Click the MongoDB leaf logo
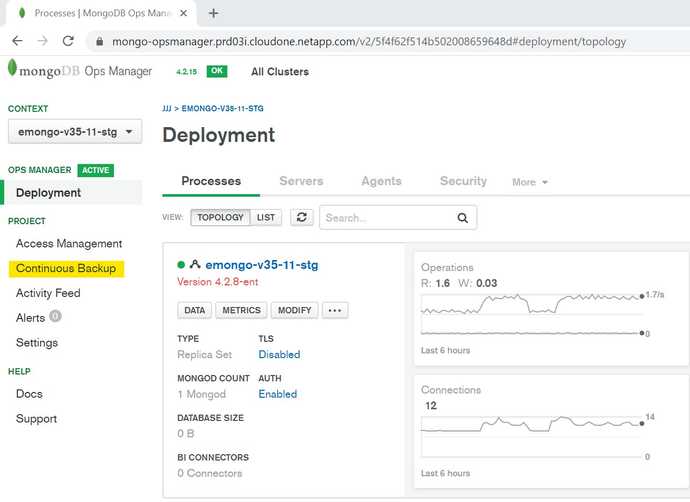Viewport: 690px width, 502px height. pos(12,68)
